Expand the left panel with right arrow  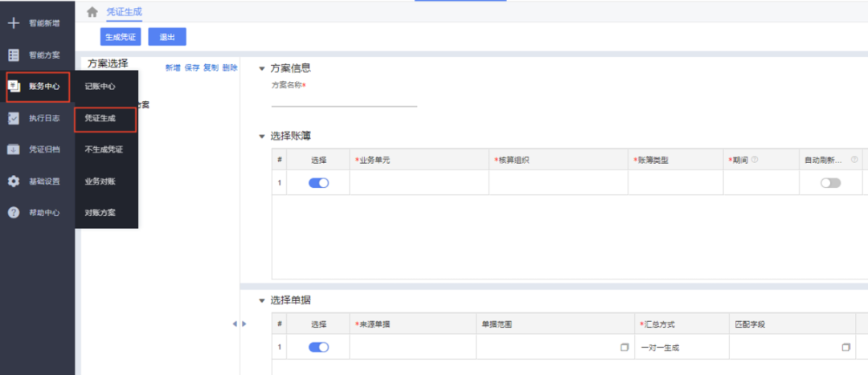(x=244, y=324)
